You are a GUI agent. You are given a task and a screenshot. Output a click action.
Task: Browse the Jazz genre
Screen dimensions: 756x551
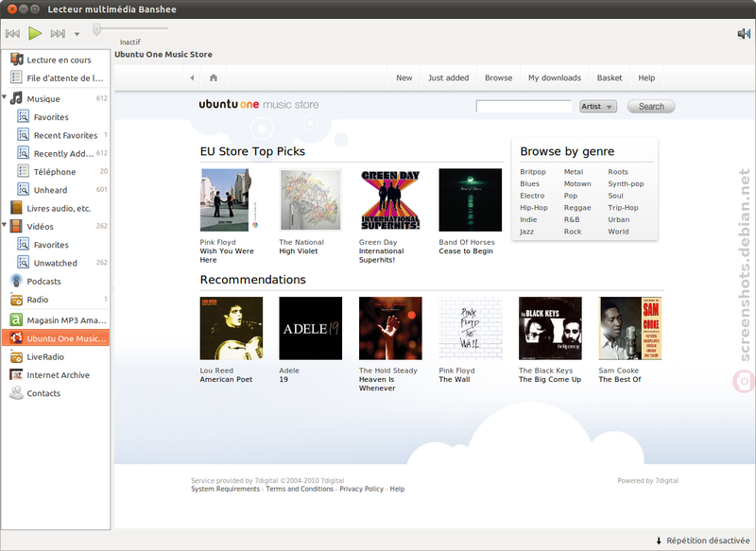click(526, 232)
